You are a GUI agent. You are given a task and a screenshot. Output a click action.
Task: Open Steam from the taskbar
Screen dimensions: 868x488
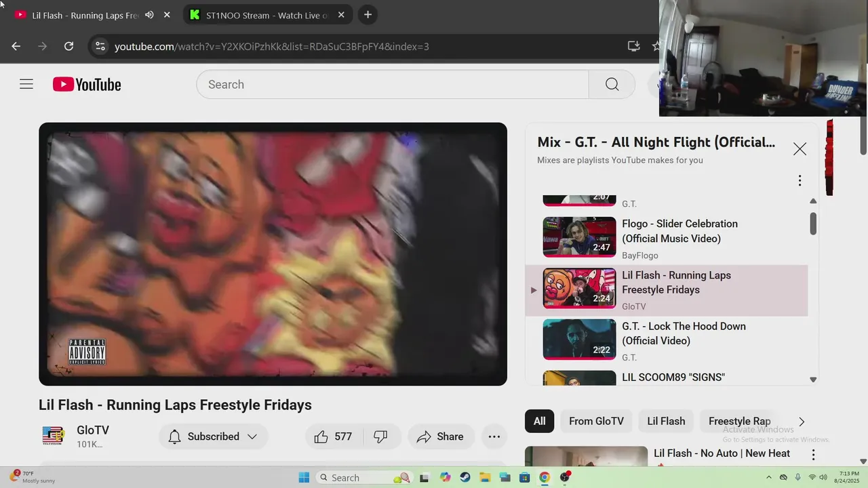465,477
